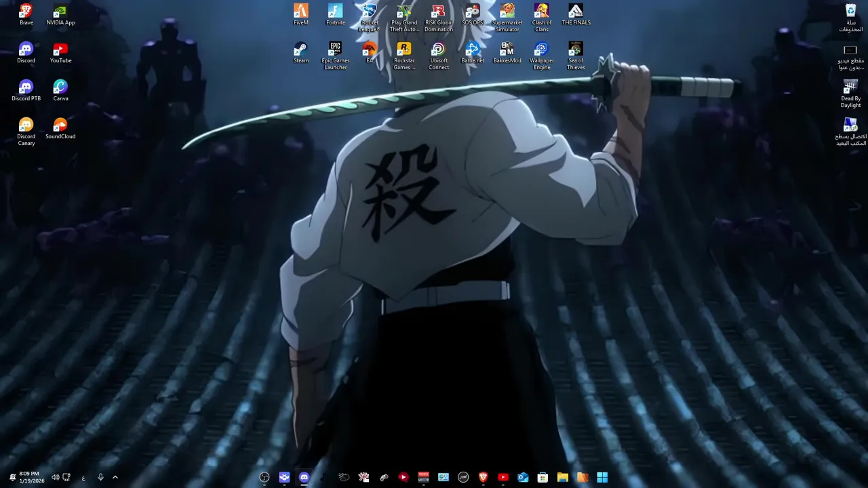Open microphone tray icon

[100, 478]
